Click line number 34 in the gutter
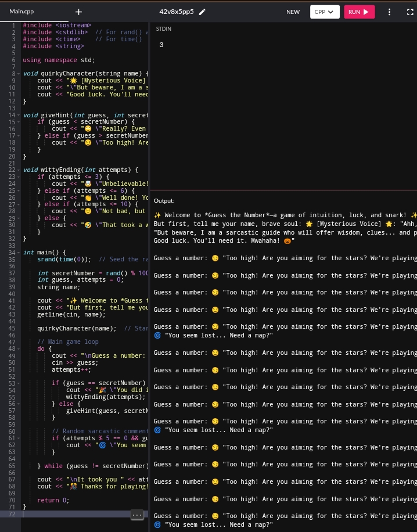Viewport: 417px width, 532px height. pos(12,253)
